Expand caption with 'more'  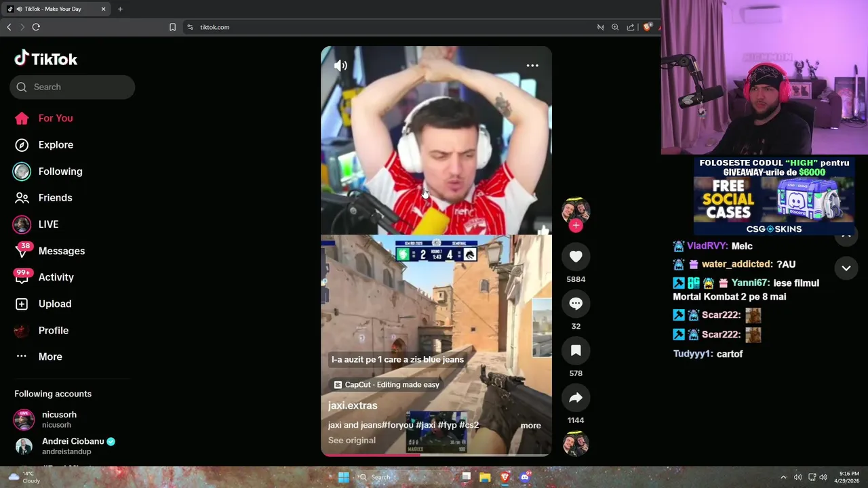click(530, 426)
